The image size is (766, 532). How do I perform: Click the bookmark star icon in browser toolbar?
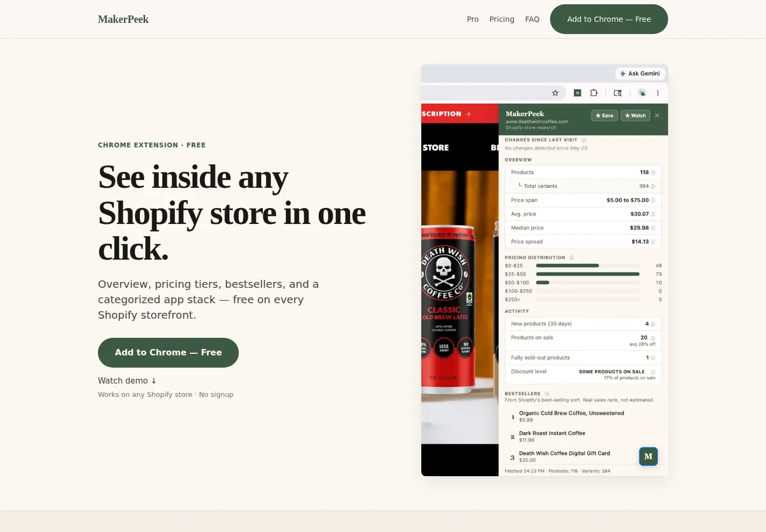(555, 93)
